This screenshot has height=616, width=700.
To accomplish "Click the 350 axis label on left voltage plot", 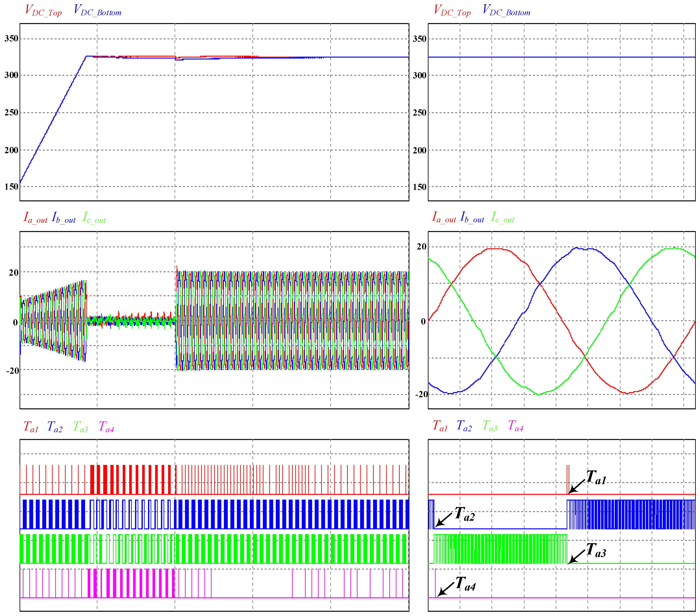I will coord(11,38).
